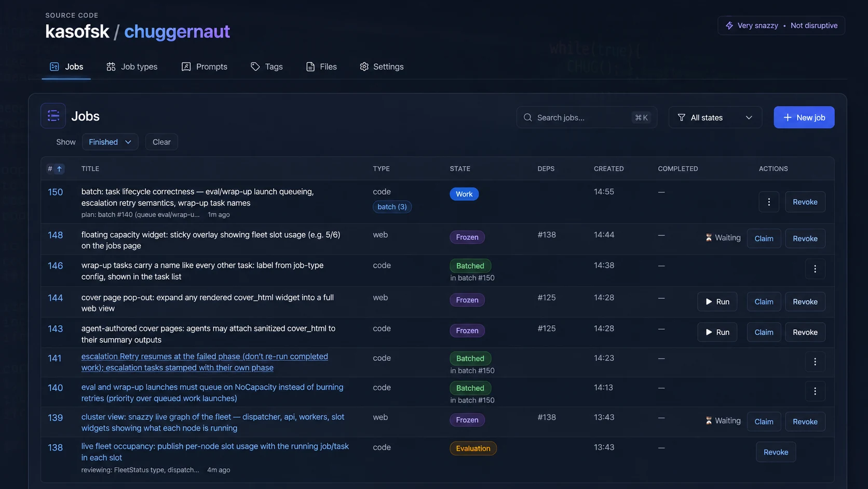Click the chuggernaut repository name
The width and height of the screenshot is (868, 489).
pyautogui.click(x=177, y=31)
